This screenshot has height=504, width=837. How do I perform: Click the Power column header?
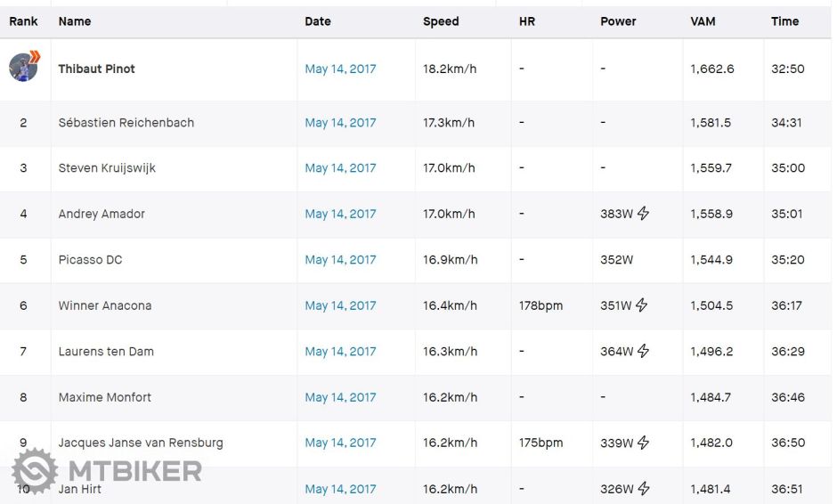point(618,21)
